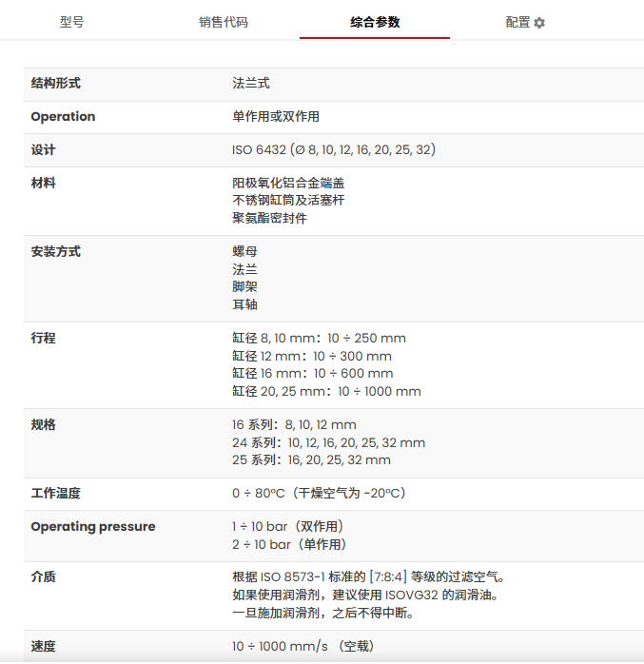Click the 行程 row label
This screenshot has width=644, height=664.
coord(44,339)
